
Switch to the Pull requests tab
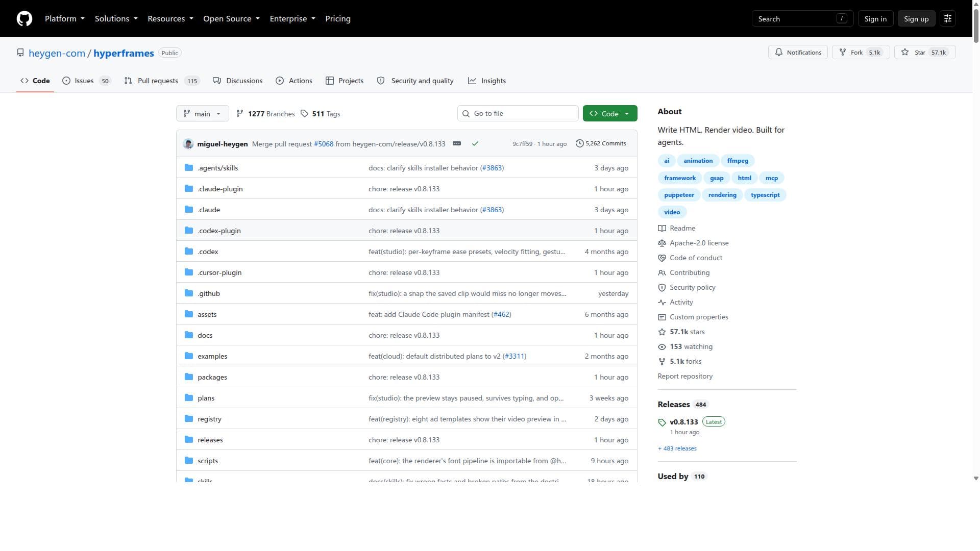click(x=161, y=81)
